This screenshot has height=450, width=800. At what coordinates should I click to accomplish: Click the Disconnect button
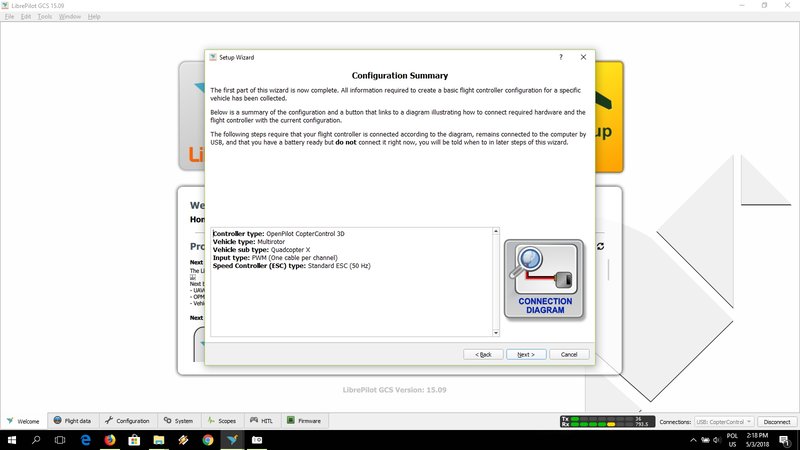pos(776,422)
